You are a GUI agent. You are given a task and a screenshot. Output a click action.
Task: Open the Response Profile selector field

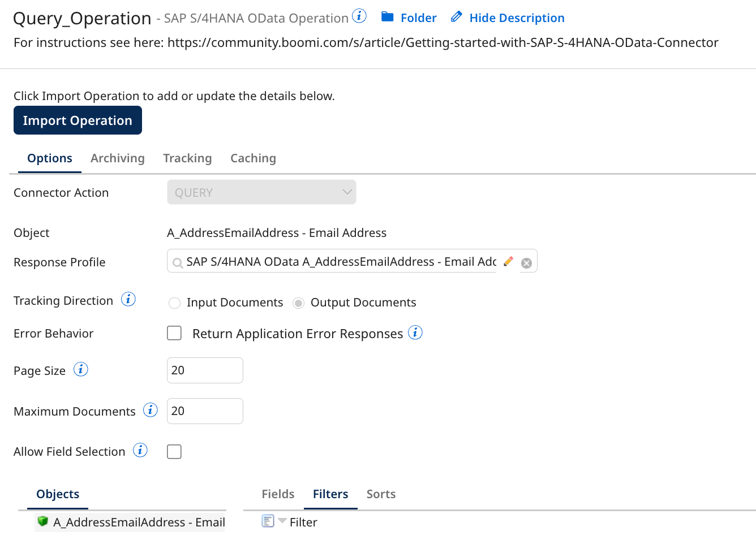(340, 261)
